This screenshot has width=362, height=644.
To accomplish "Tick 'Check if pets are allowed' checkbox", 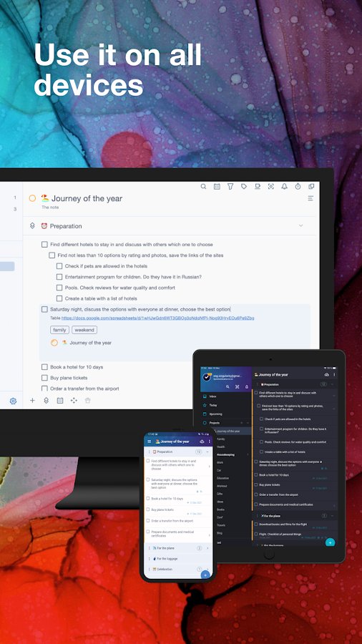I will pos(59,266).
